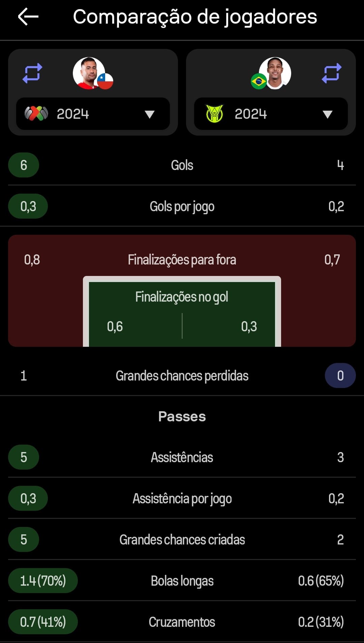Screen dimensions: 364x643
Task: Select the Assistências stat row
Action: 182,457
